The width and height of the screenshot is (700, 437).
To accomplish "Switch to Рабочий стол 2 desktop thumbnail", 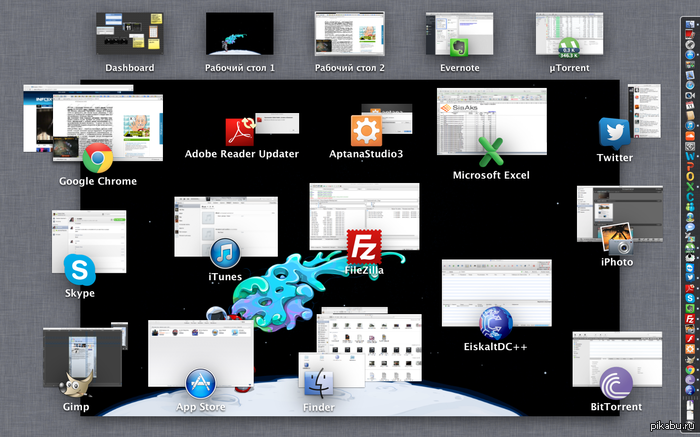I will tap(349, 36).
